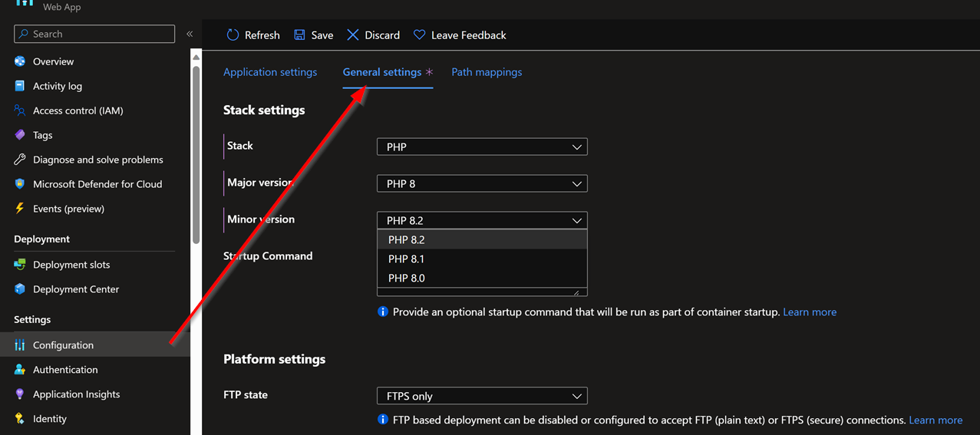Choose PHP 8.1 from the dropdown list
Screen dimensions: 980x435
(x=482, y=259)
